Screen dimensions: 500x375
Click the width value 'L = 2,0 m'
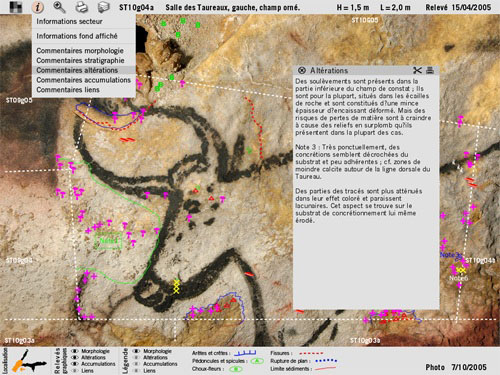(x=395, y=7)
